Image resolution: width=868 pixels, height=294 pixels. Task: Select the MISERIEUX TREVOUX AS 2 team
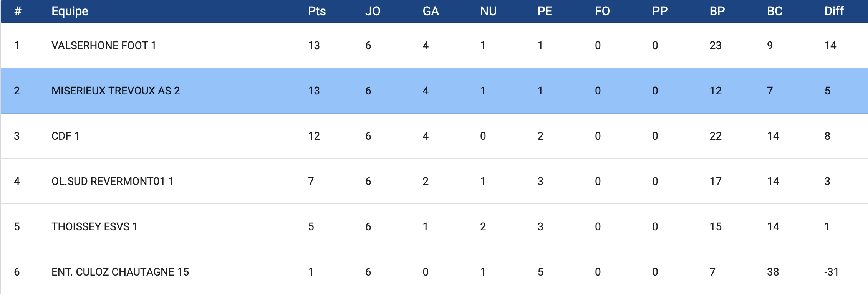tap(116, 91)
